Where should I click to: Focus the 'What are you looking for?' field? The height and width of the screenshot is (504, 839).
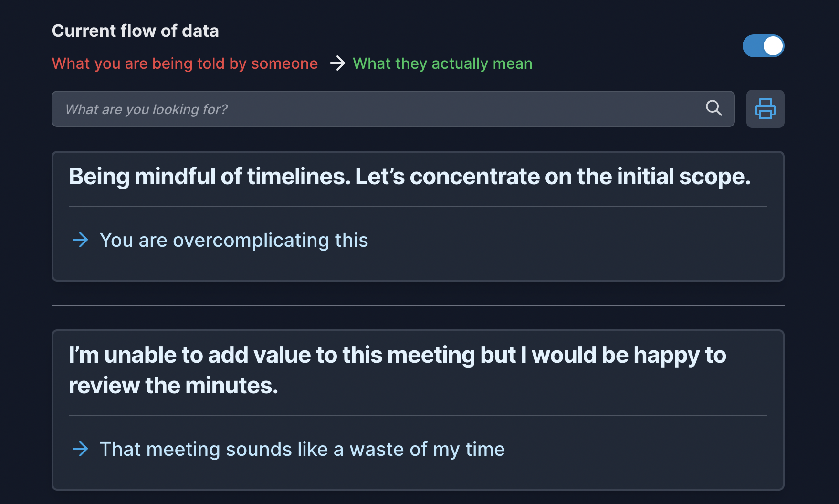pyautogui.click(x=393, y=109)
